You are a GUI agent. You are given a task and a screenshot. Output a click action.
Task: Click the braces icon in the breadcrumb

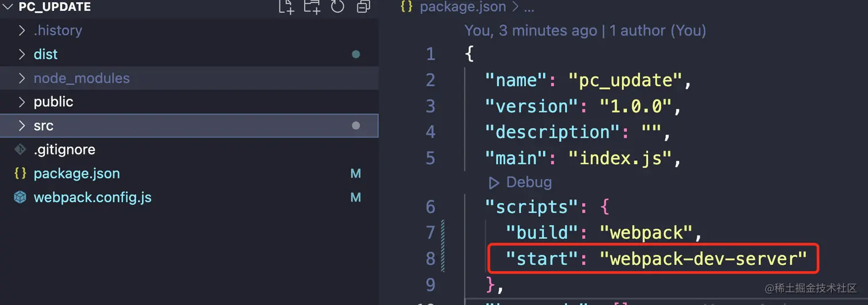[x=407, y=7]
